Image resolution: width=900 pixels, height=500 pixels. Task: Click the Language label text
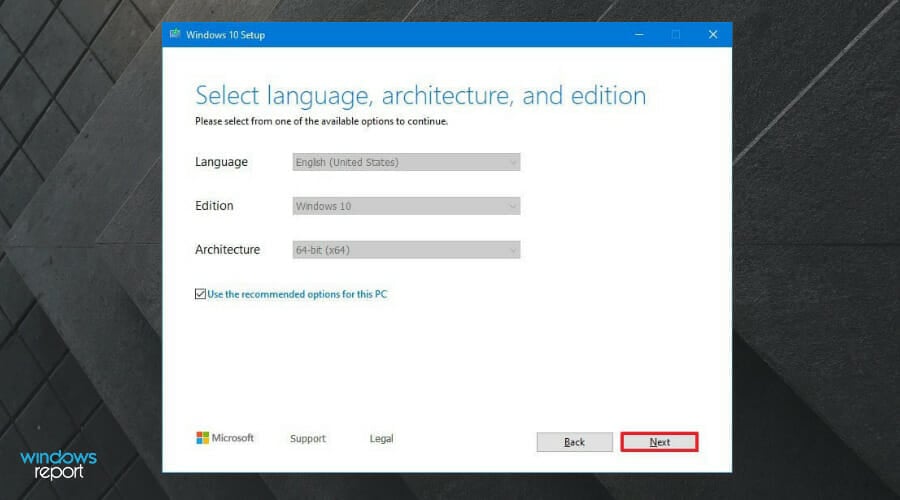(x=222, y=162)
